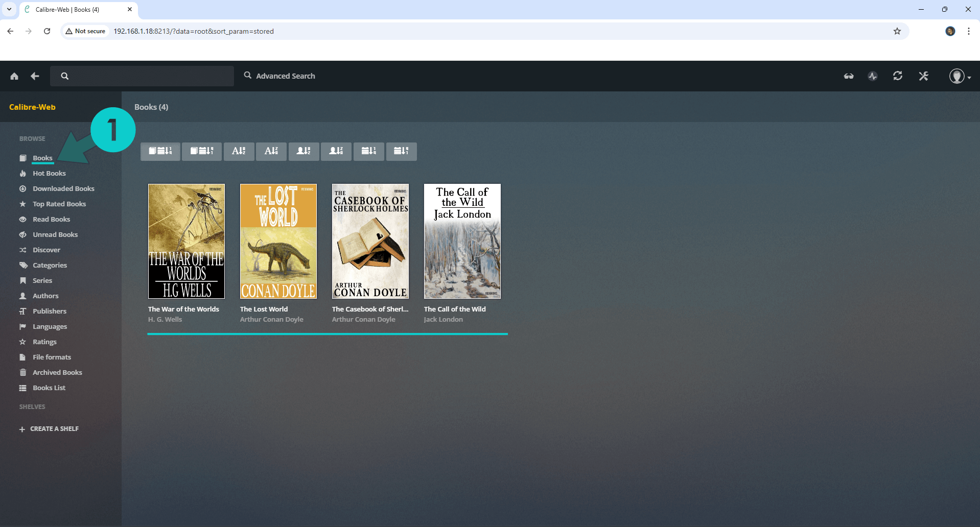Image resolution: width=980 pixels, height=527 pixels.
Task: Sort by publishing date descending
Action: (x=402, y=151)
